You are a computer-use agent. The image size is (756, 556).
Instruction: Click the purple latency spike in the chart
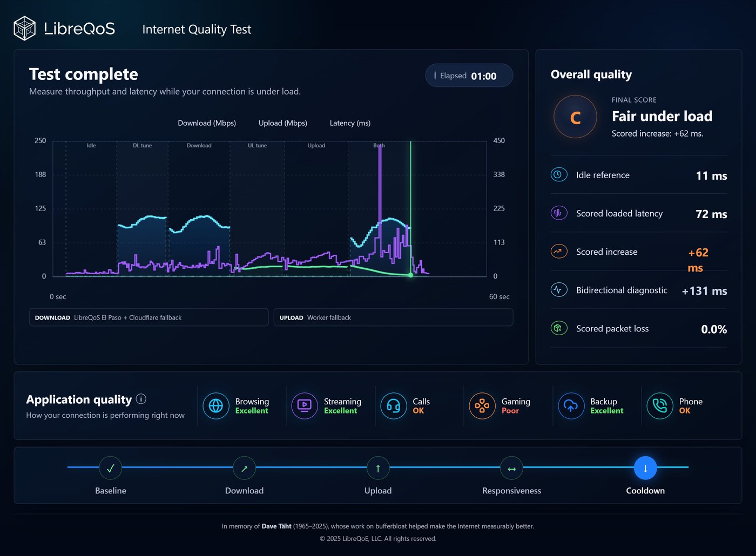pos(380,200)
